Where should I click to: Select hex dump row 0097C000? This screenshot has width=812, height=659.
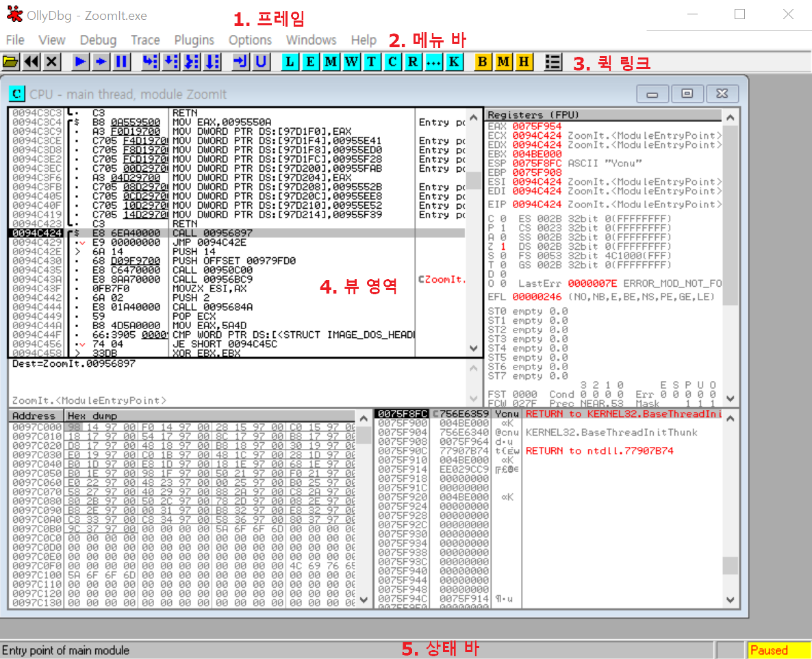coord(182,427)
